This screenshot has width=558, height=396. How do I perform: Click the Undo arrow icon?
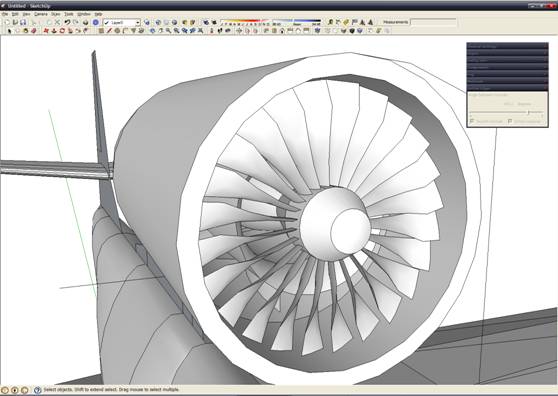[x=67, y=22]
